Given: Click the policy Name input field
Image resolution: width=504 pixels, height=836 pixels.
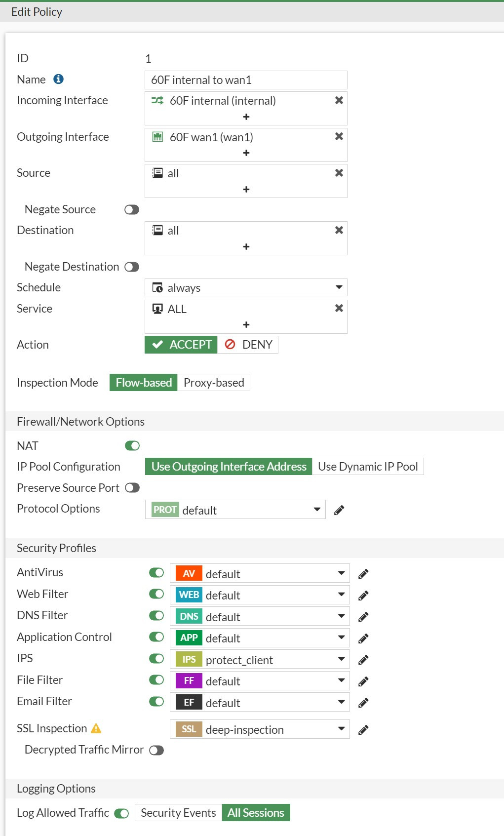Looking at the screenshot, I should point(246,80).
